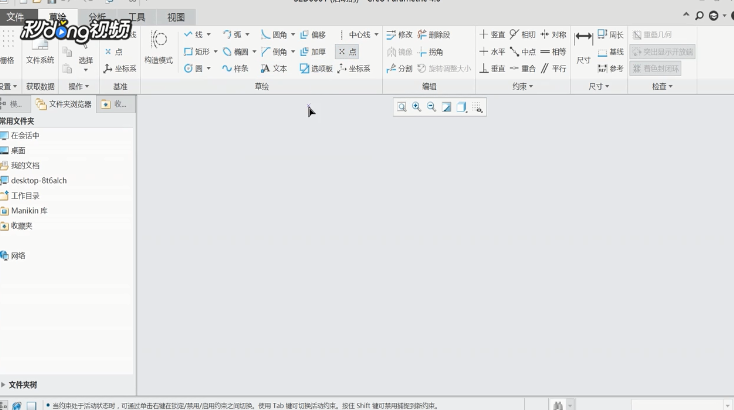The image size is (734, 410).
Task: Apply the 垂直 (Perpendicular) constraint
Action: click(x=492, y=68)
